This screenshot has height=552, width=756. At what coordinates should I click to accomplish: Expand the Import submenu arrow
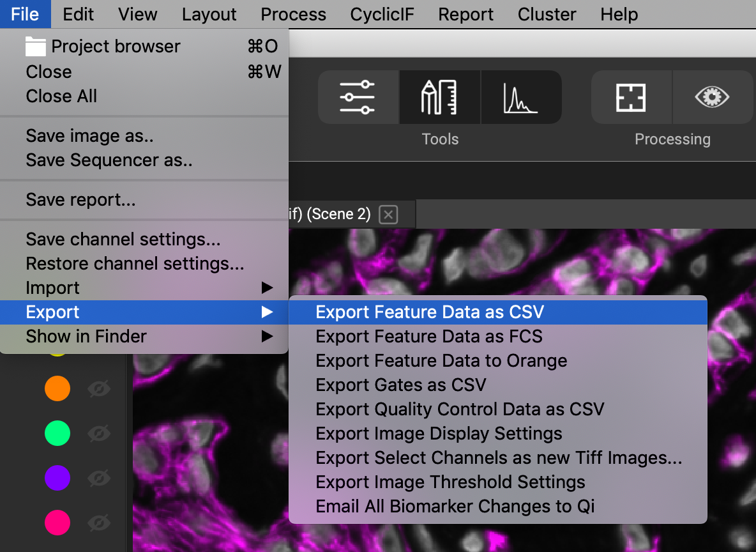267,288
